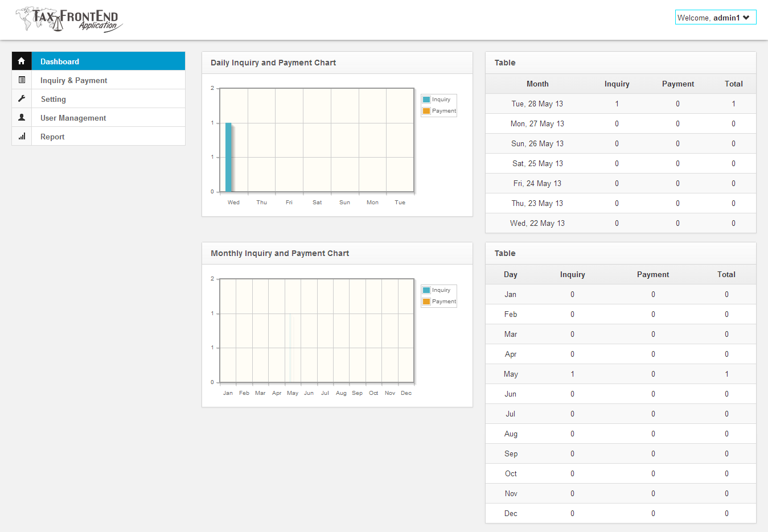
Task: Open the Welcome admin1 dropdown menu
Action: point(715,18)
